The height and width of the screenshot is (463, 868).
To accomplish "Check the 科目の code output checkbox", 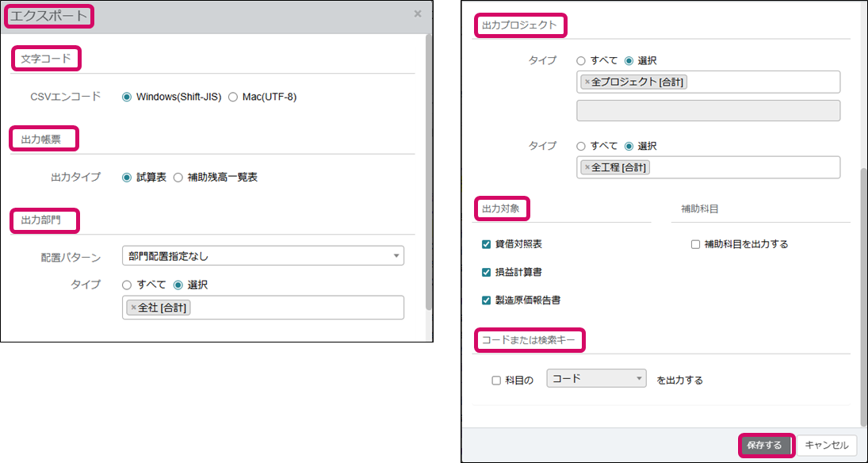I will (x=496, y=380).
